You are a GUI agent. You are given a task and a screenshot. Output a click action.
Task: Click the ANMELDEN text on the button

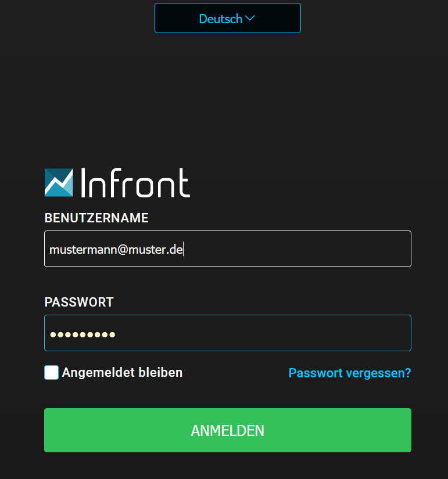[227, 430]
